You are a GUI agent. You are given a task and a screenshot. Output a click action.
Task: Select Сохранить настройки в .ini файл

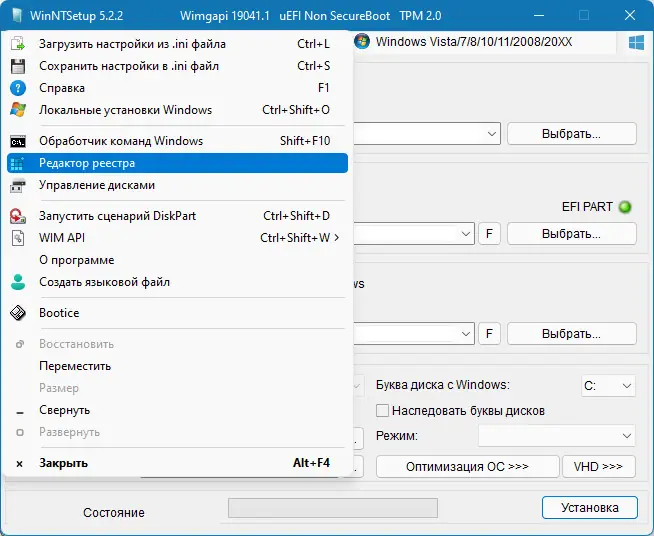coord(177,66)
